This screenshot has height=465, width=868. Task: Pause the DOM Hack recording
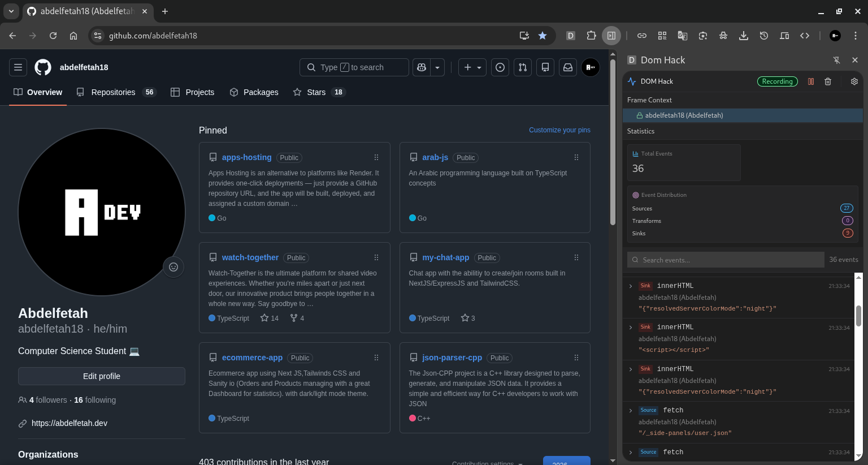click(811, 81)
